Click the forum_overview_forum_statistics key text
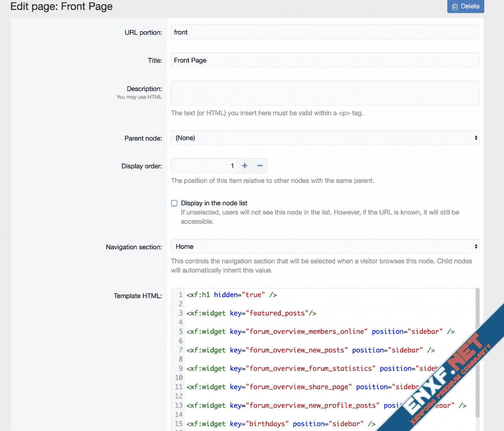The width and height of the screenshot is (504, 431). [x=310, y=369]
